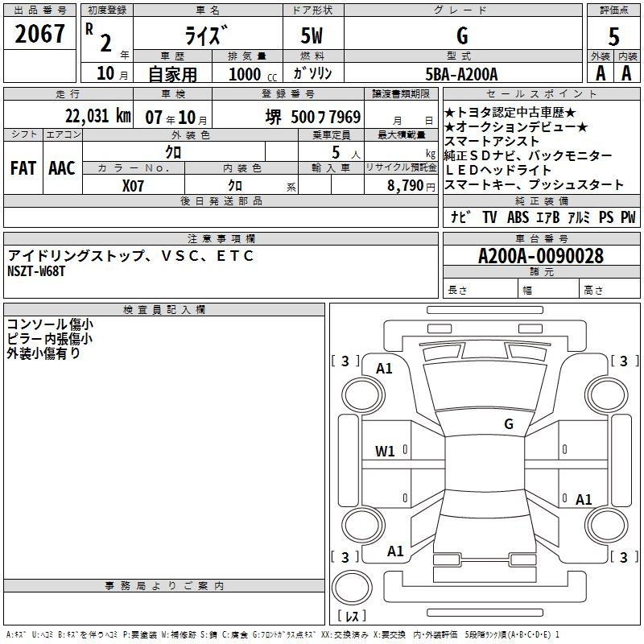644x644 pixels.
Task: Select the 事務局よりご案内 section header
Action: coord(164,586)
